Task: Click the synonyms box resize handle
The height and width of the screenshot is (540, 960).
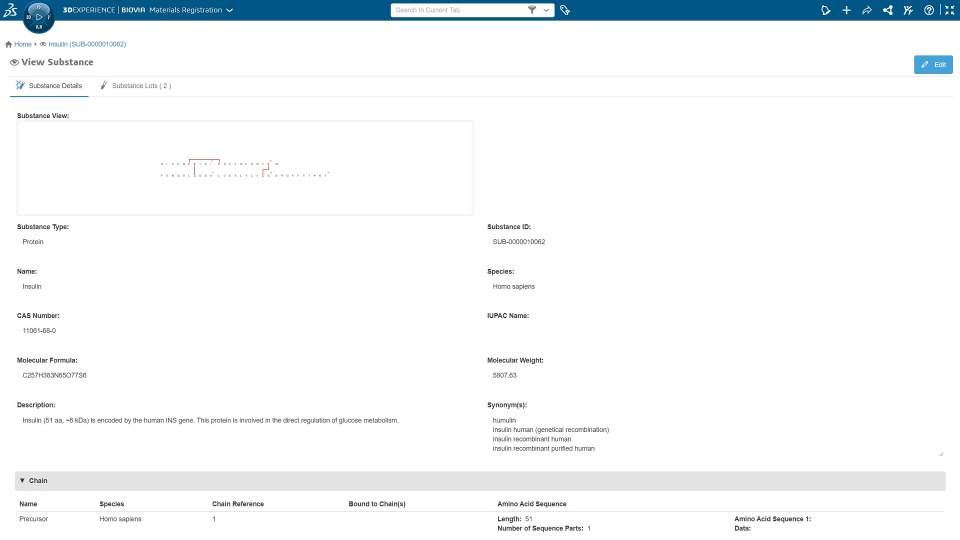Action: (941, 454)
